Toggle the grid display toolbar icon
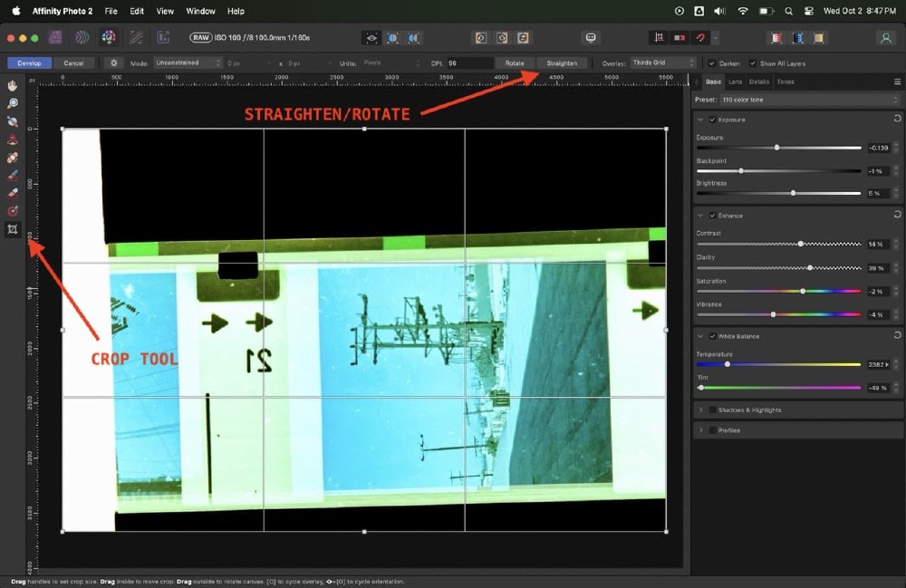Viewport: 906px width, 588px height. [659, 38]
